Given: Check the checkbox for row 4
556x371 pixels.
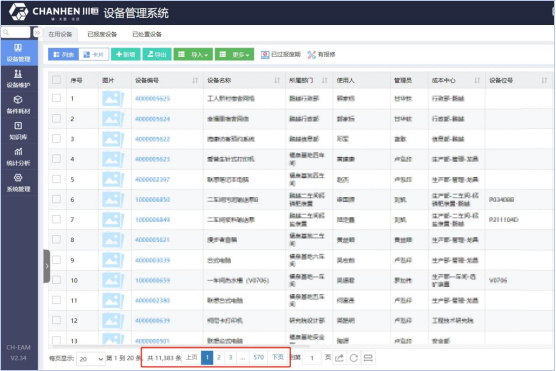Looking at the screenshot, I should tap(56, 159).
